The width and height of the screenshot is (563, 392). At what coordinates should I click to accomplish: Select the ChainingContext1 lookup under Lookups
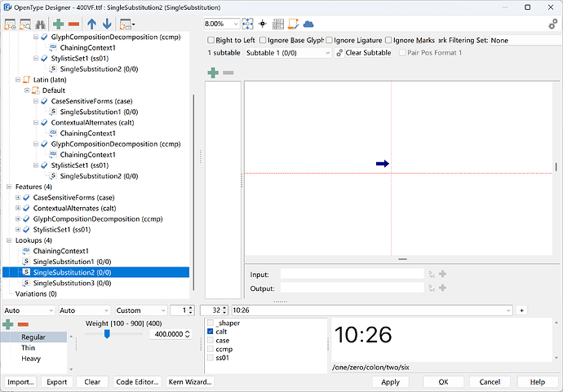click(x=60, y=251)
